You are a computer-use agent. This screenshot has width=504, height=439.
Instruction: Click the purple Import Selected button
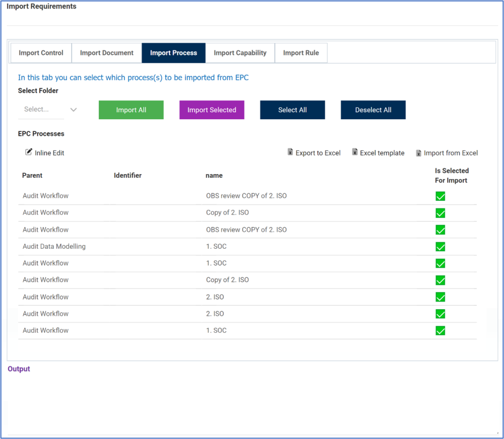tap(212, 110)
